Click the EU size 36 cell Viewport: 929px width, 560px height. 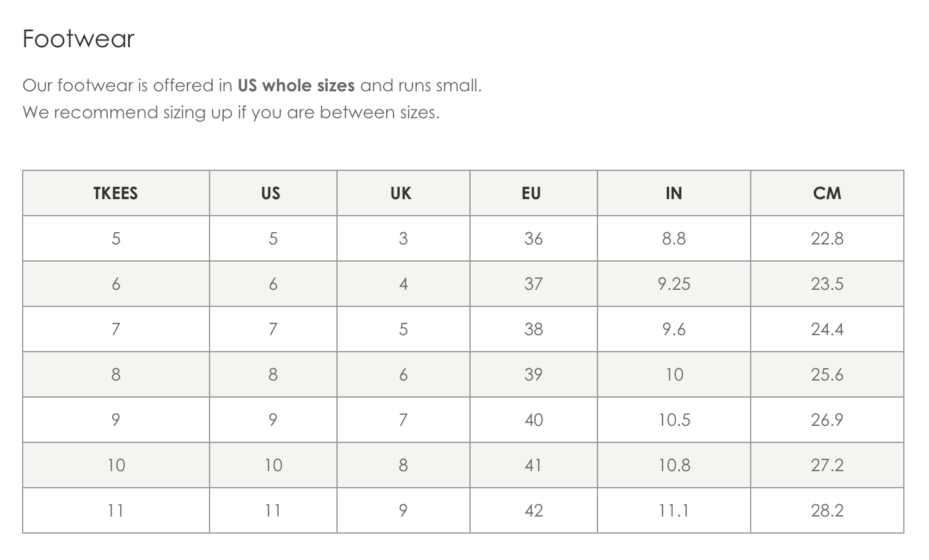pos(533,238)
